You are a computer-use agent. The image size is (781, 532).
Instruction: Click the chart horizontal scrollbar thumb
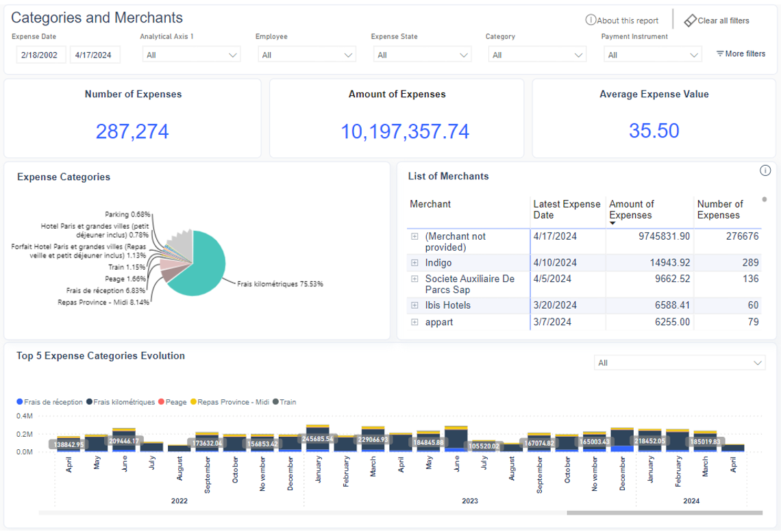pyautogui.click(x=665, y=513)
